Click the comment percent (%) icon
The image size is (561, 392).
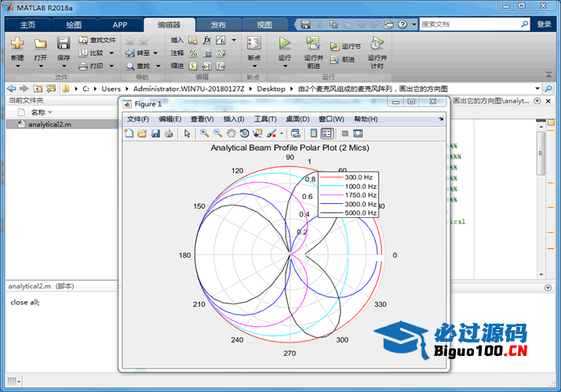pos(193,53)
